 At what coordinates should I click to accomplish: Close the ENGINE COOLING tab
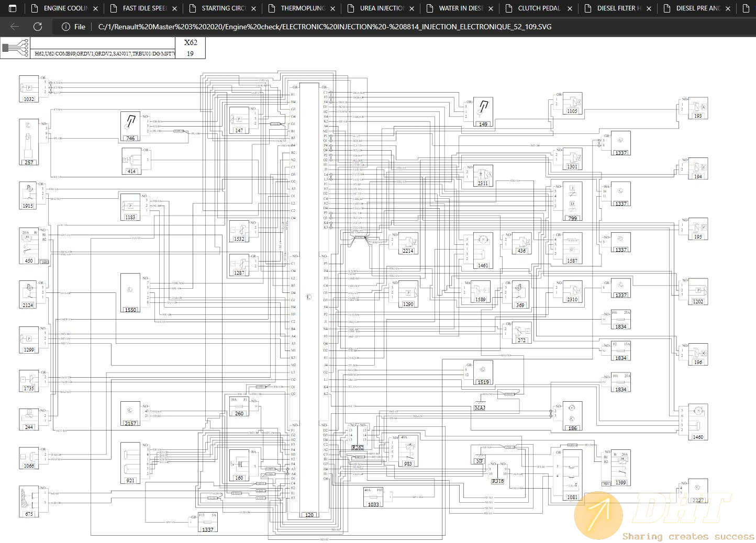tap(95, 9)
